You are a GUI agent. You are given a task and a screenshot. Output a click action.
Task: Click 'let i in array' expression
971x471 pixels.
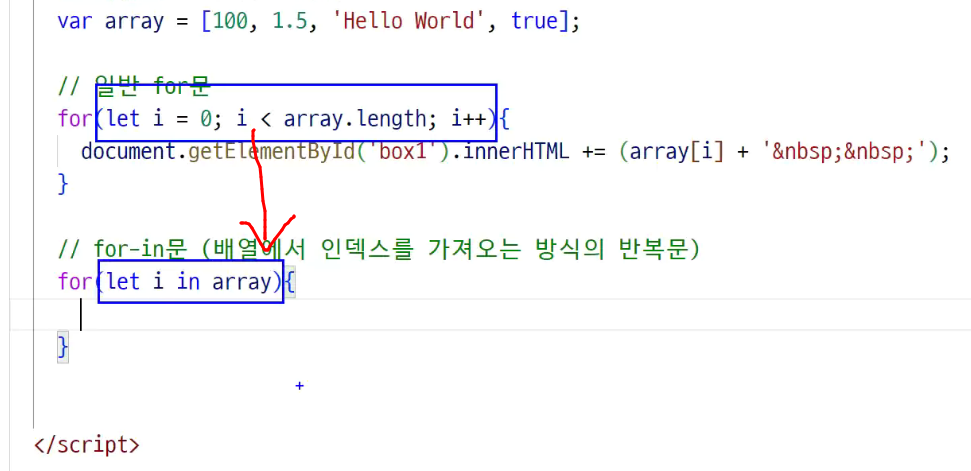(189, 282)
